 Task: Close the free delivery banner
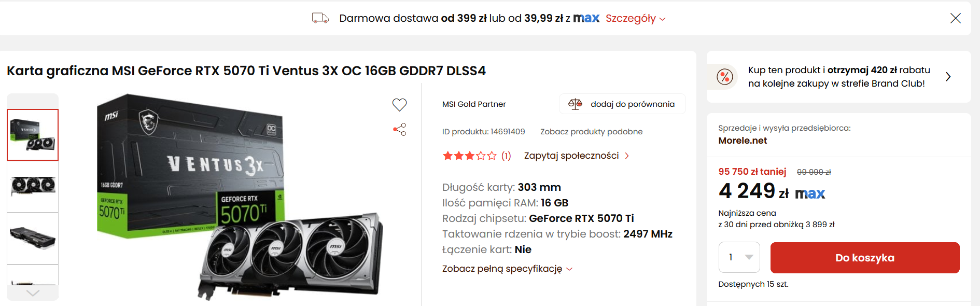pos(955,19)
